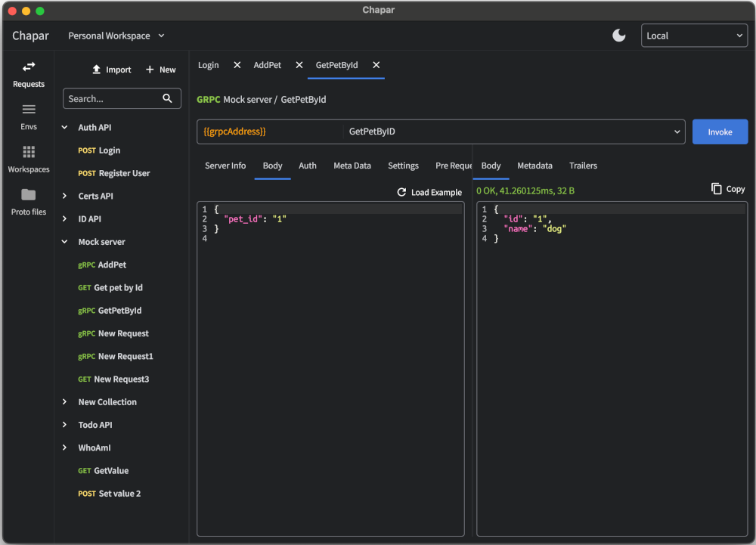Image resolution: width=756 pixels, height=545 pixels.
Task: Open the Envs sidebar section
Action: click(29, 117)
